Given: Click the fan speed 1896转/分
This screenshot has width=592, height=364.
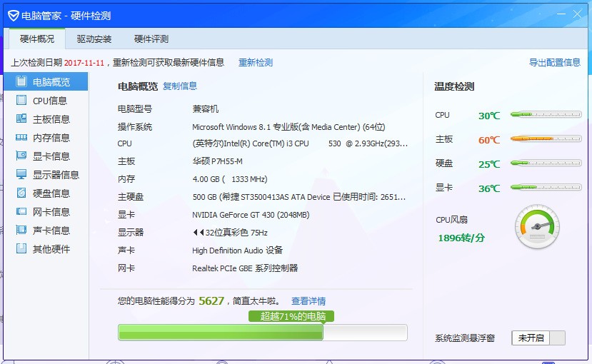Looking at the screenshot, I should tap(461, 238).
